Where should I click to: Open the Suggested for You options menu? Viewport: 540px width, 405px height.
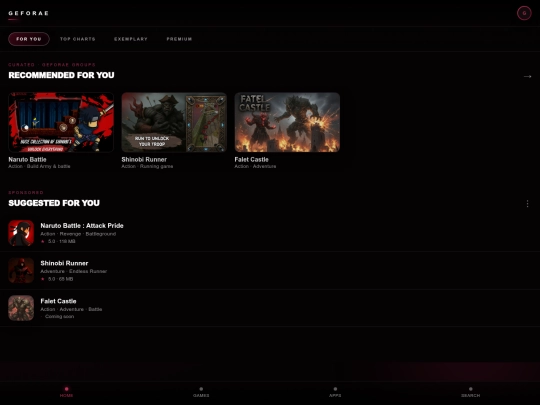pos(527,204)
